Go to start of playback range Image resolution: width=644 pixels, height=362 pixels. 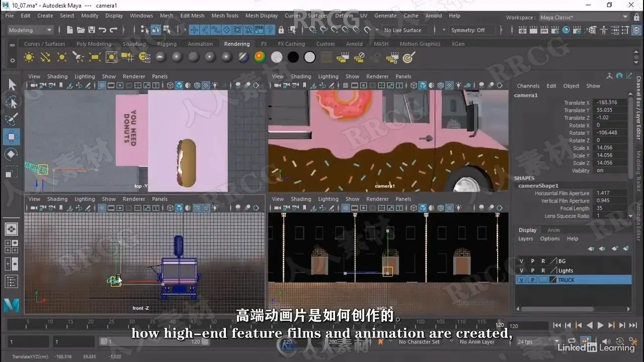pos(557,325)
